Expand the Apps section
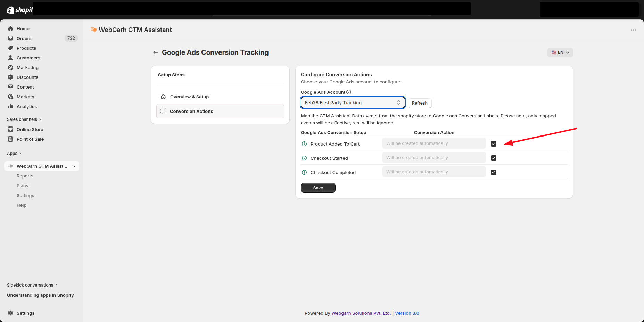Viewport: 644px width, 322px height. tap(14, 154)
